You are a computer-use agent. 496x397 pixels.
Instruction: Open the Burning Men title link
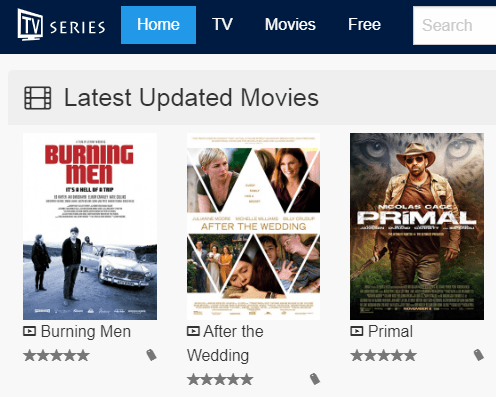(86, 331)
